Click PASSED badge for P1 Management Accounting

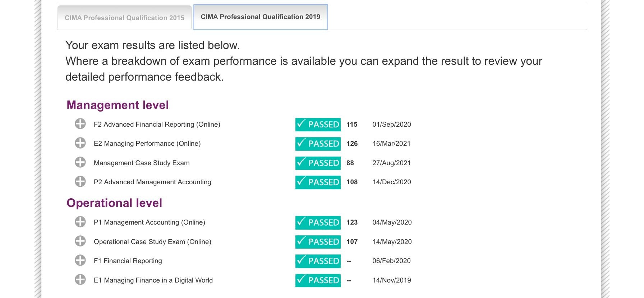318,222
